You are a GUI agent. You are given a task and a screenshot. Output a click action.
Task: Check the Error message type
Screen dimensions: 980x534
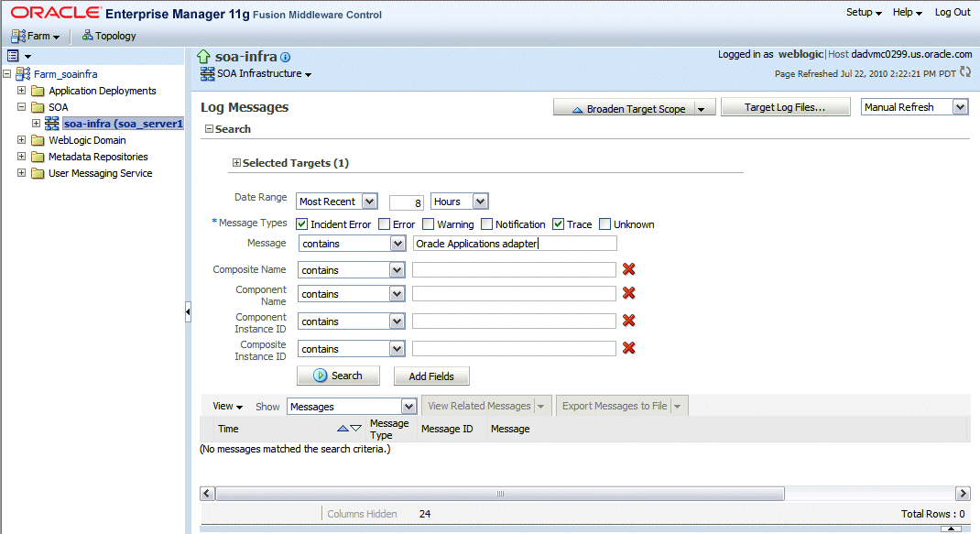(385, 223)
